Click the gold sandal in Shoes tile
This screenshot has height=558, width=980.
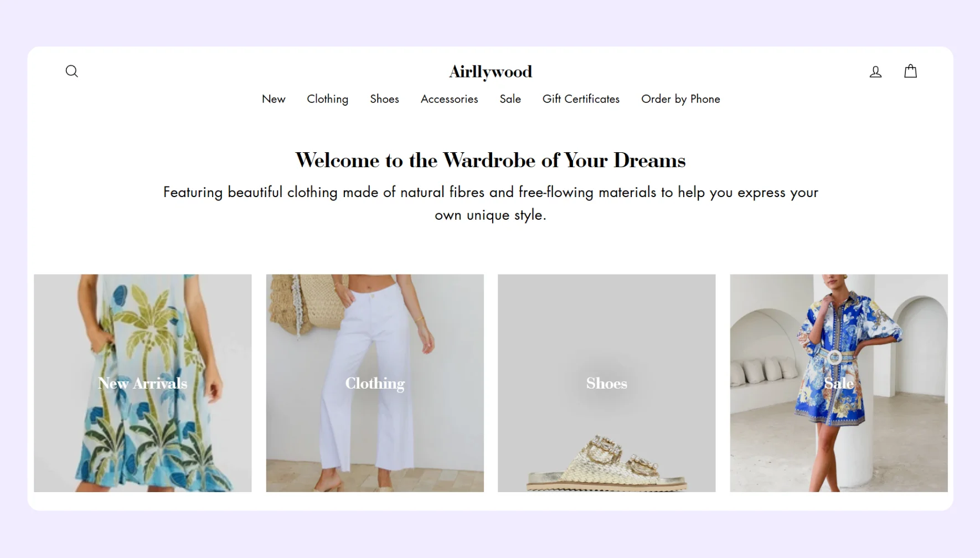[x=607, y=464]
